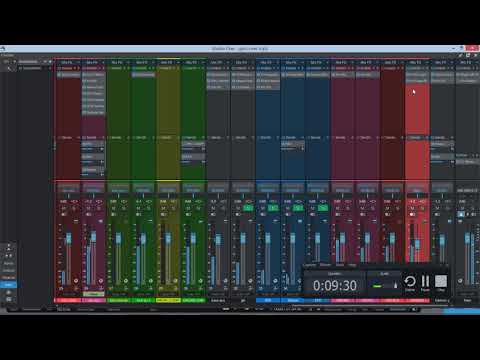This screenshot has height=360, width=480.
Task: Mute the first dark red channel on the left
Action: pyautogui.click(x=64, y=208)
